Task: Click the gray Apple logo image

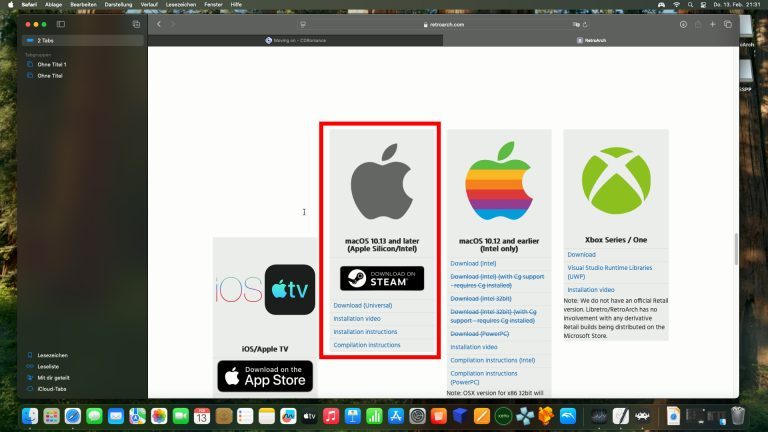Action: pos(382,182)
